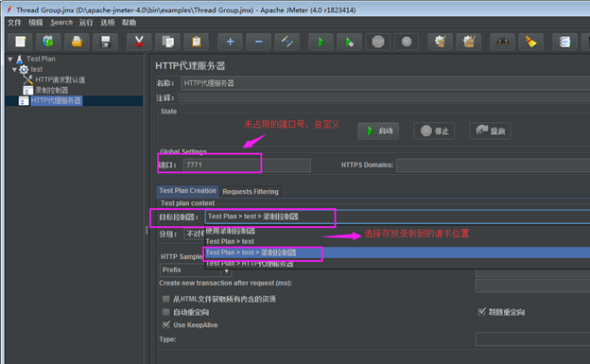Collapse all nodes with the minus icon
The height and width of the screenshot is (364, 590).
[258, 42]
